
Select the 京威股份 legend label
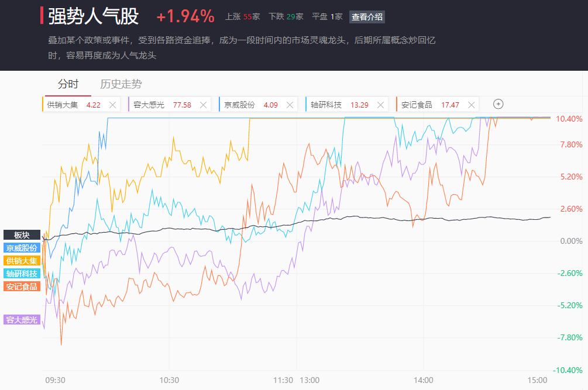coord(22,248)
